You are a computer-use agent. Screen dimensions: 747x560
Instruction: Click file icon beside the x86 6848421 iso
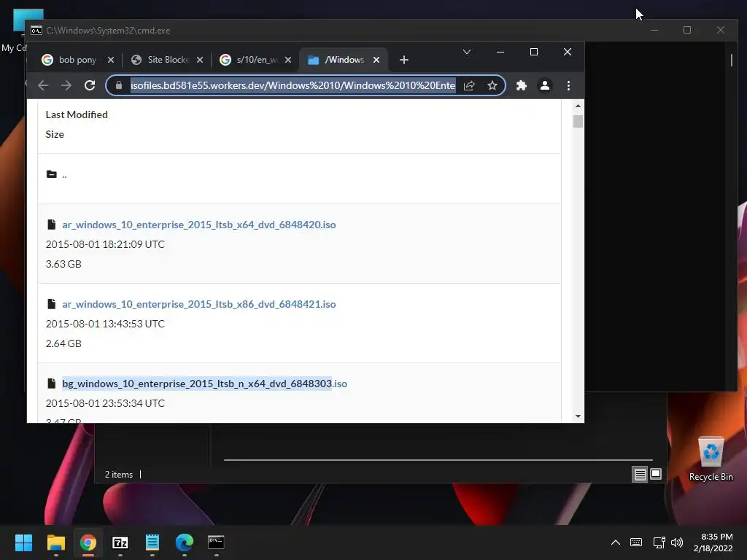52,304
